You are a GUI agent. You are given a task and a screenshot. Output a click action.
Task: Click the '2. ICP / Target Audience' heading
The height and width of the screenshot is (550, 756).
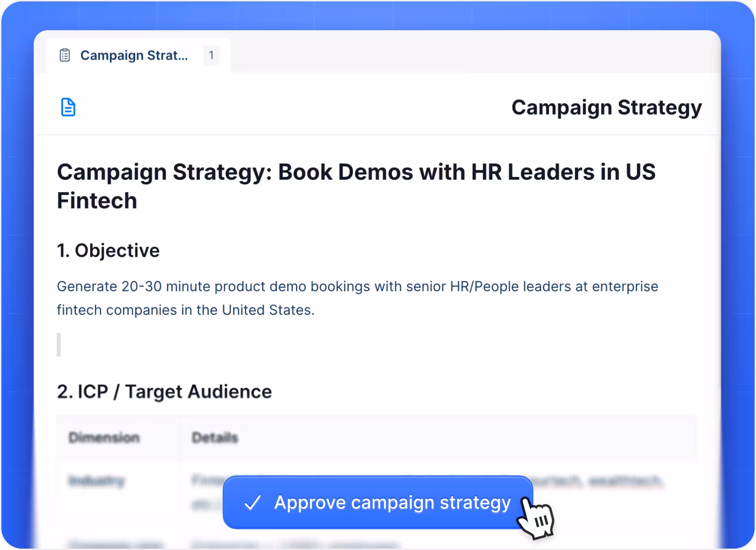pyautogui.click(x=164, y=392)
